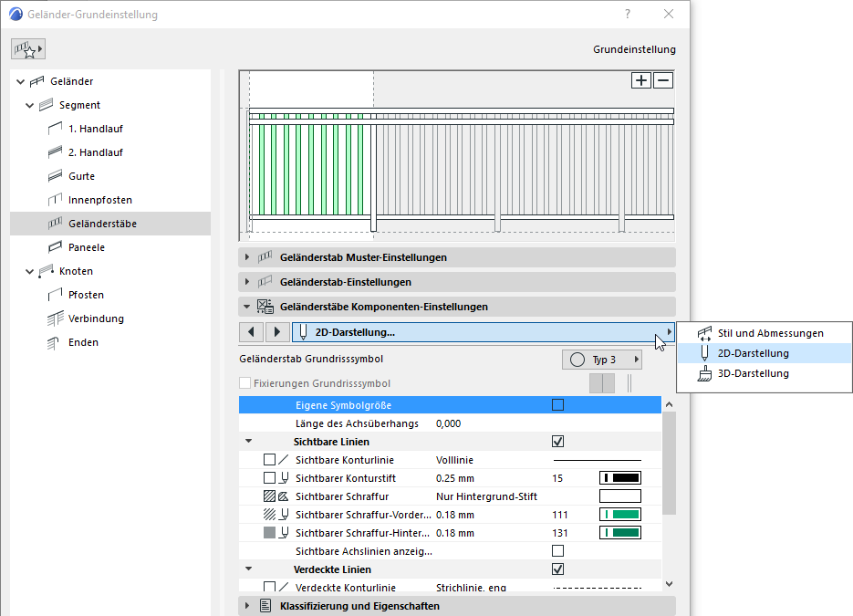Click Sichtbarer Schraffur empty fill preview box

(x=620, y=496)
